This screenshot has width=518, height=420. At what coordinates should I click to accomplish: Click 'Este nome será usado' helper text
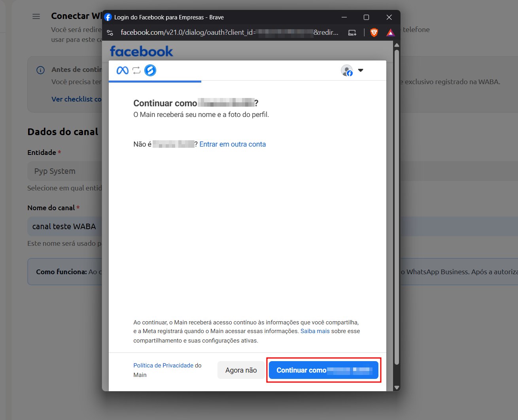tap(64, 243)
